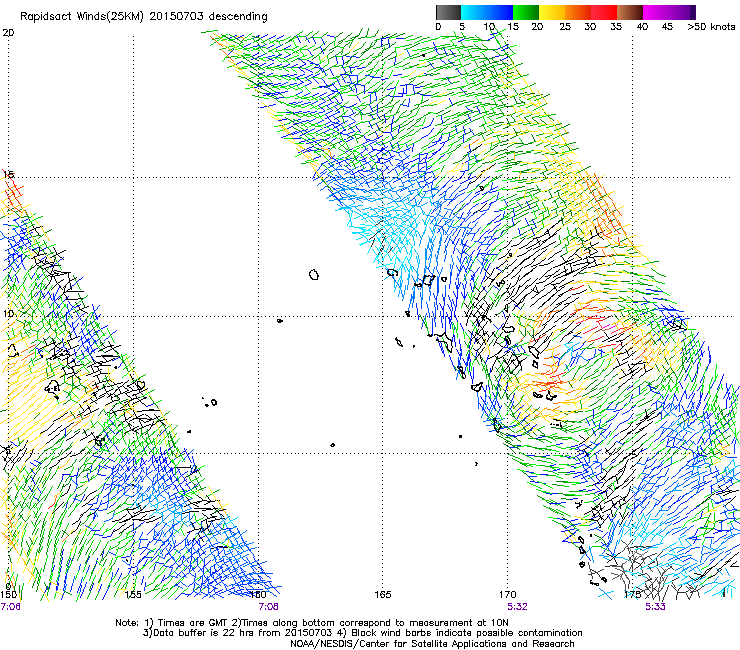Click the '30' value on the color legend
This screenshot has height=650, width=740.
click(590, 27)
